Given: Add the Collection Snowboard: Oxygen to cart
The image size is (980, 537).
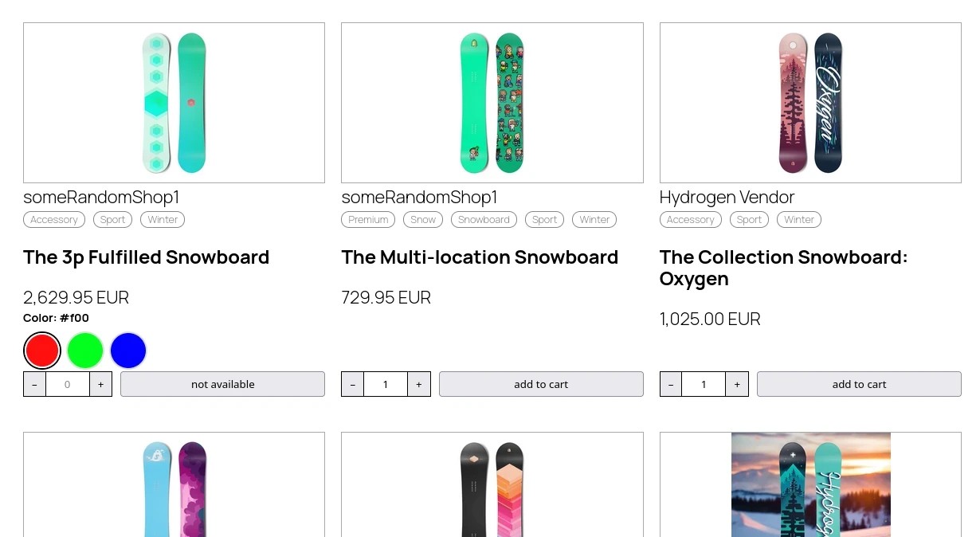Looking at the screenshot, I should pyautogui.click(x=858, y=384).
